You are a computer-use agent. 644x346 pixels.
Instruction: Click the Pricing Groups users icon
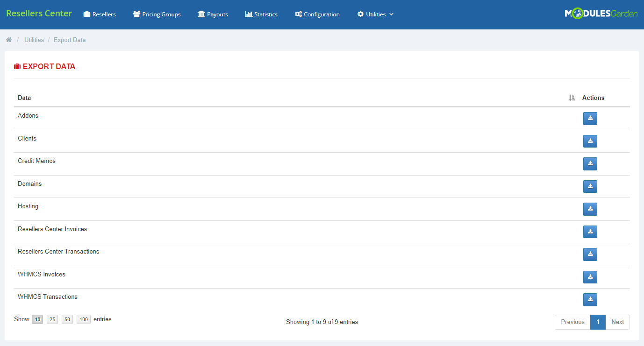point(136,14)
